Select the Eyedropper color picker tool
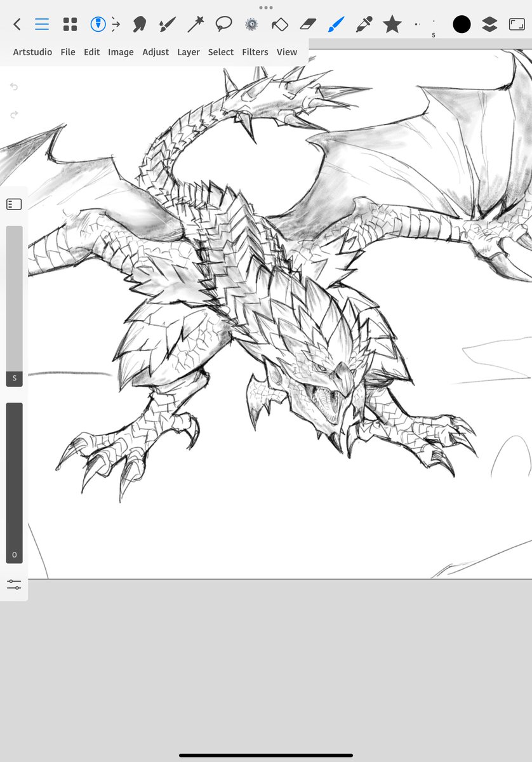The width and height of the screenshot is (532, 762). pos(364,25)
